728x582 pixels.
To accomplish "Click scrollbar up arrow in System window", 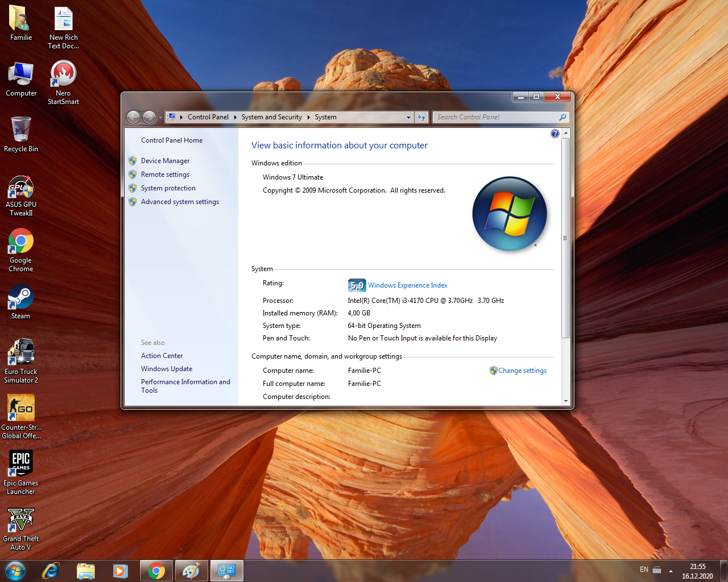I will tap(565, 133).
